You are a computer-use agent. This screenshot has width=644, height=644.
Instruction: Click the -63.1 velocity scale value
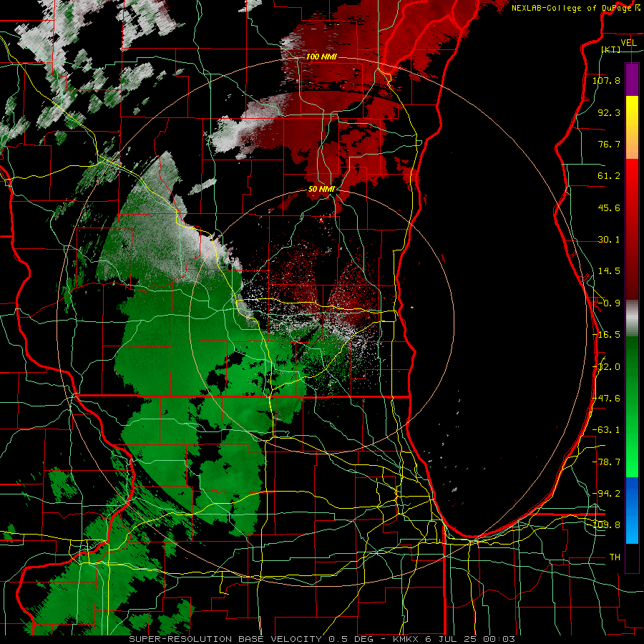[x=606, y=430]
